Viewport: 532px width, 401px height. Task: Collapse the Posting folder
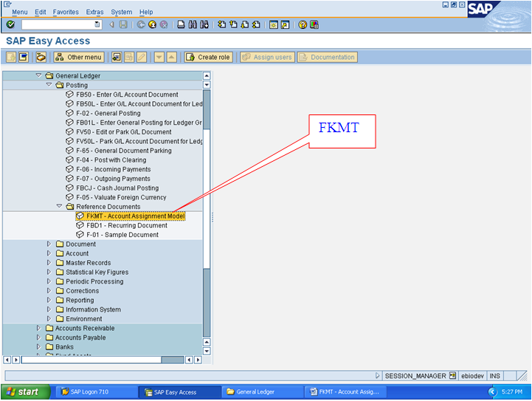(x=49, y=84)
